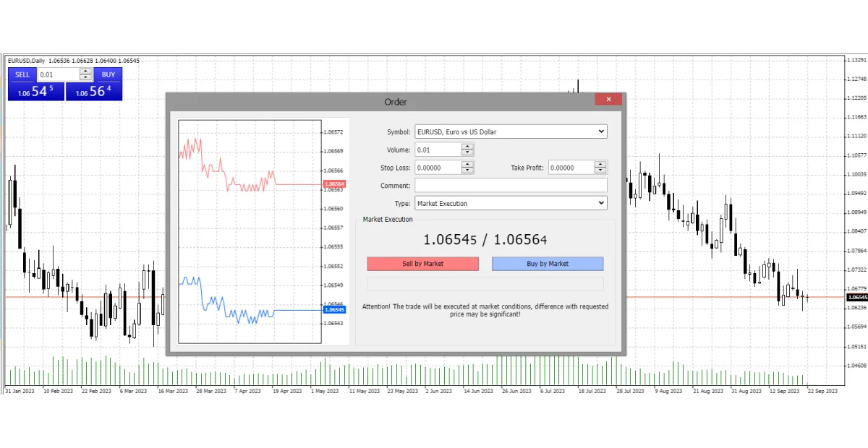The image size is (868, 448).
Task: Click the one-click panel lot size field
Action: [58, 74]
